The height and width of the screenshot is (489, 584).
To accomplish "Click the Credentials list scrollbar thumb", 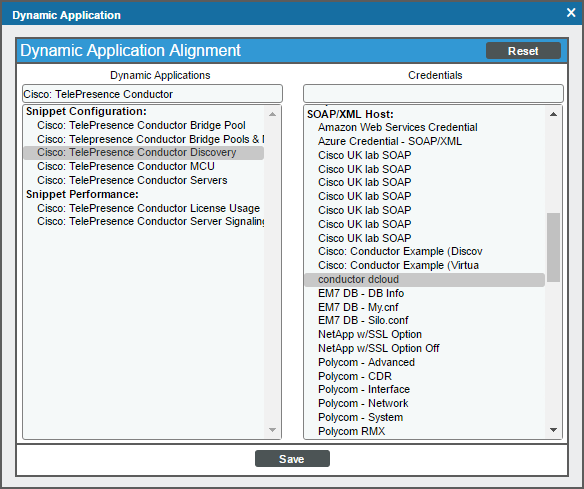I will click(553, 247).
